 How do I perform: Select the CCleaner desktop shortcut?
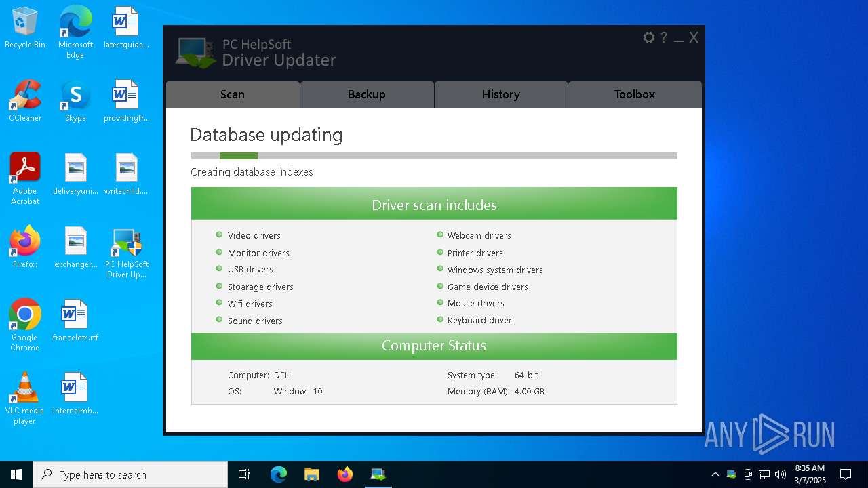point(25,102)
